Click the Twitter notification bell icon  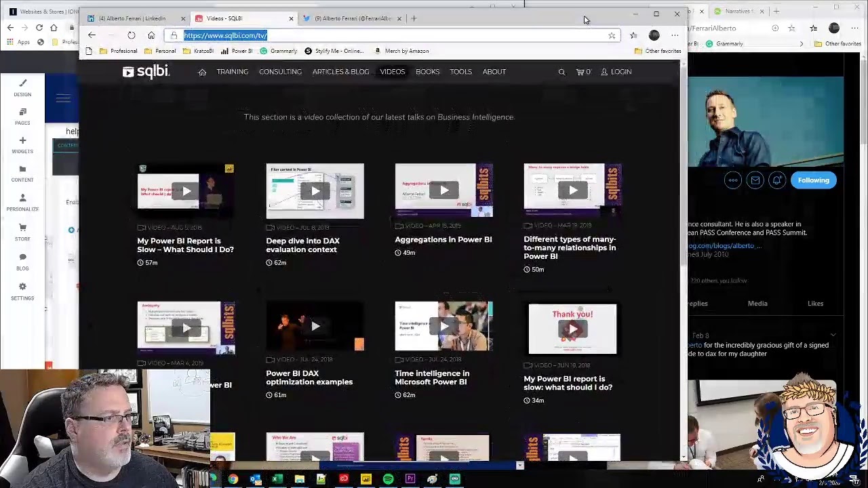coord(777,180)
